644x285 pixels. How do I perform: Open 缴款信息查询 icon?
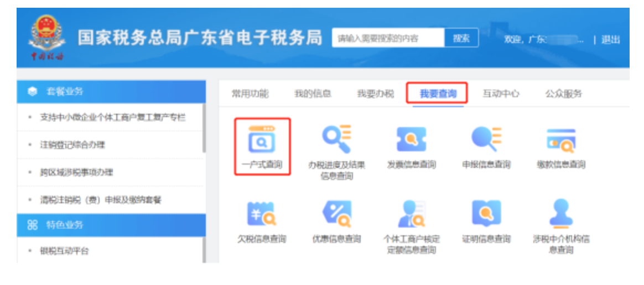[x=561, y=141]
